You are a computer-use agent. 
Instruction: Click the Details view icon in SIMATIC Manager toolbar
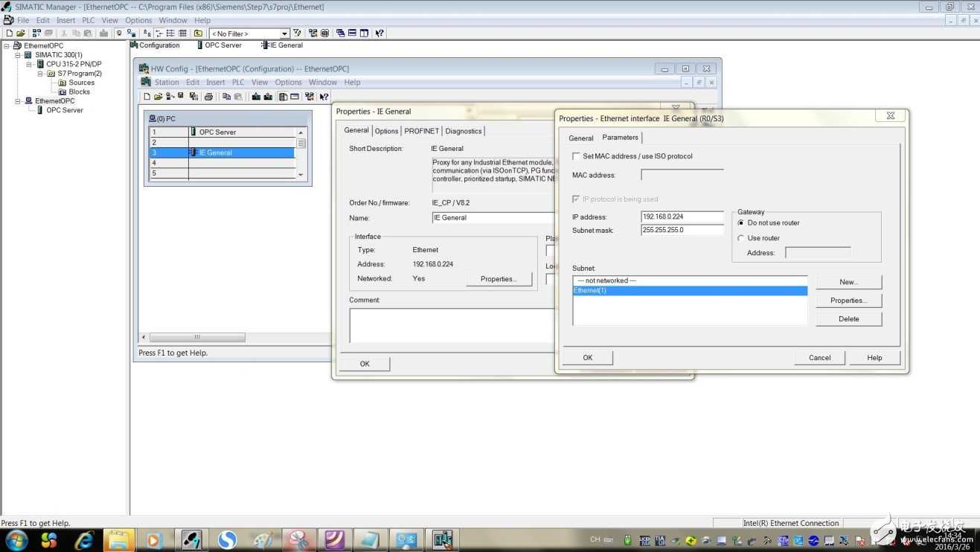182,33
